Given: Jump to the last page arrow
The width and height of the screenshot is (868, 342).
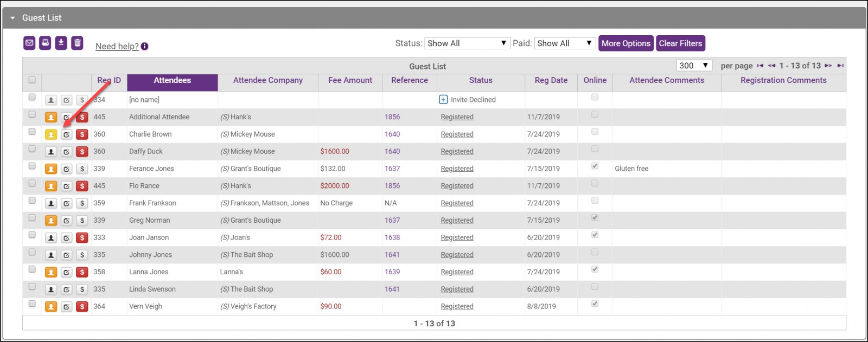Looking at the screenshot, I should tap(840, 66).
